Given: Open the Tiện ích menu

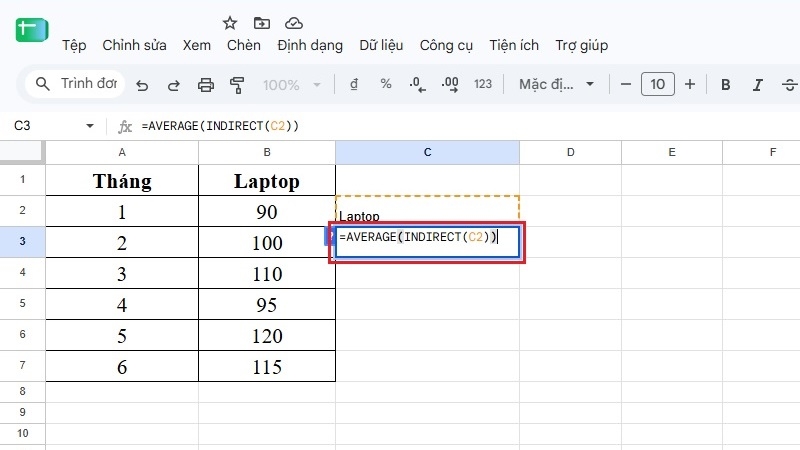Looking at the screenshot, I should 514,45.
